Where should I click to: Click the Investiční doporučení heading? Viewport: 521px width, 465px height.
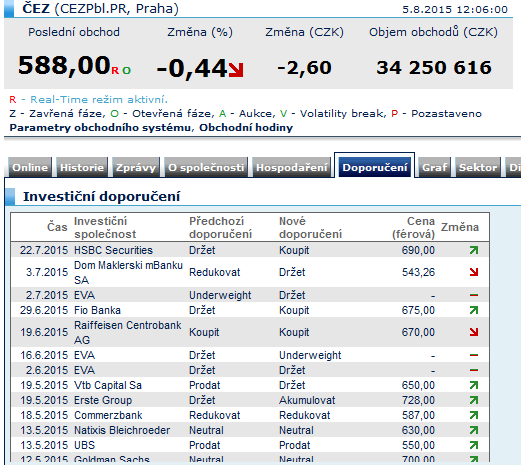coord(101,196)
